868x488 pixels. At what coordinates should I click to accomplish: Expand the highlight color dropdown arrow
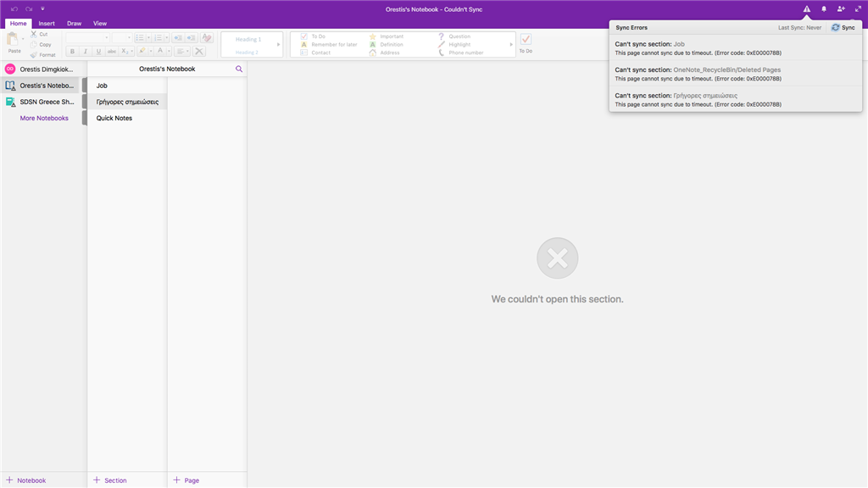pyautogui.click(x=151, y=52)
